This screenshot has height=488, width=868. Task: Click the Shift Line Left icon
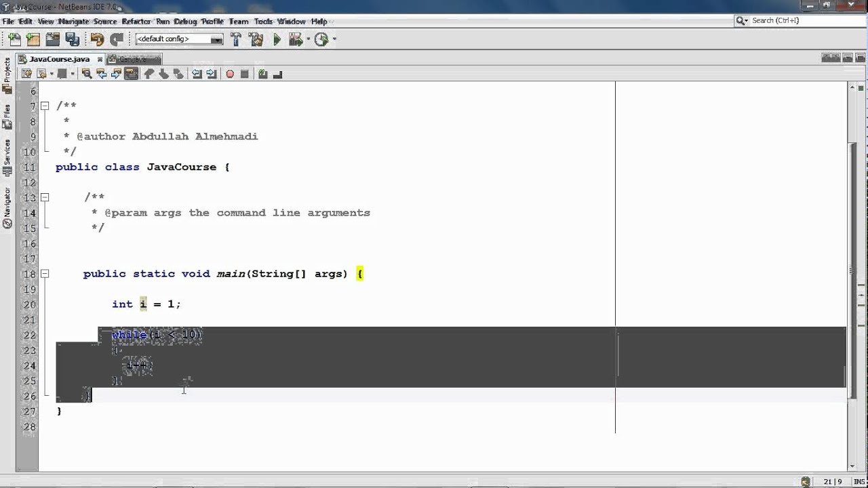coord(197,74)
